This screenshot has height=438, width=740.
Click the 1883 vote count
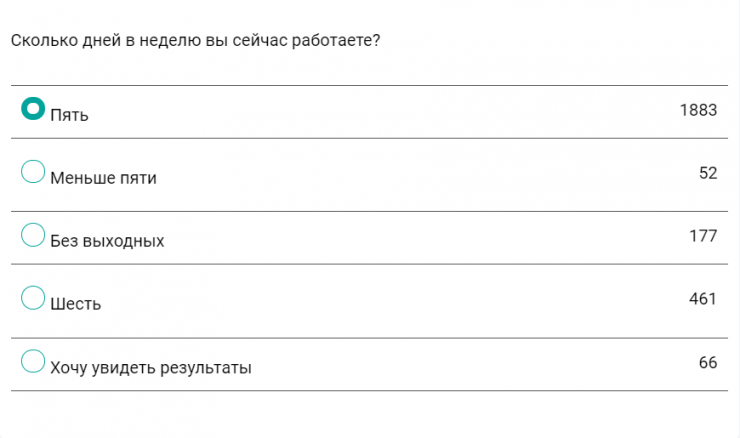698,110
